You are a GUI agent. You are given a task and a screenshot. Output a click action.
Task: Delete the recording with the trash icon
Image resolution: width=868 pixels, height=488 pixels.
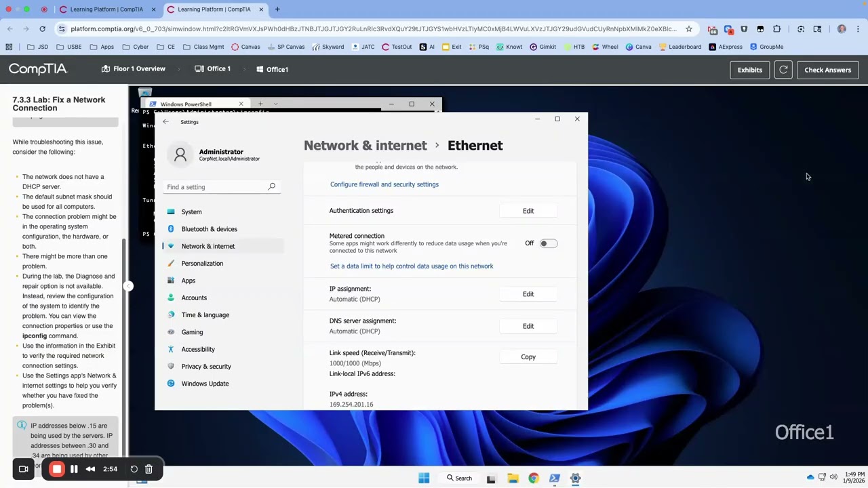coord(149,469)
